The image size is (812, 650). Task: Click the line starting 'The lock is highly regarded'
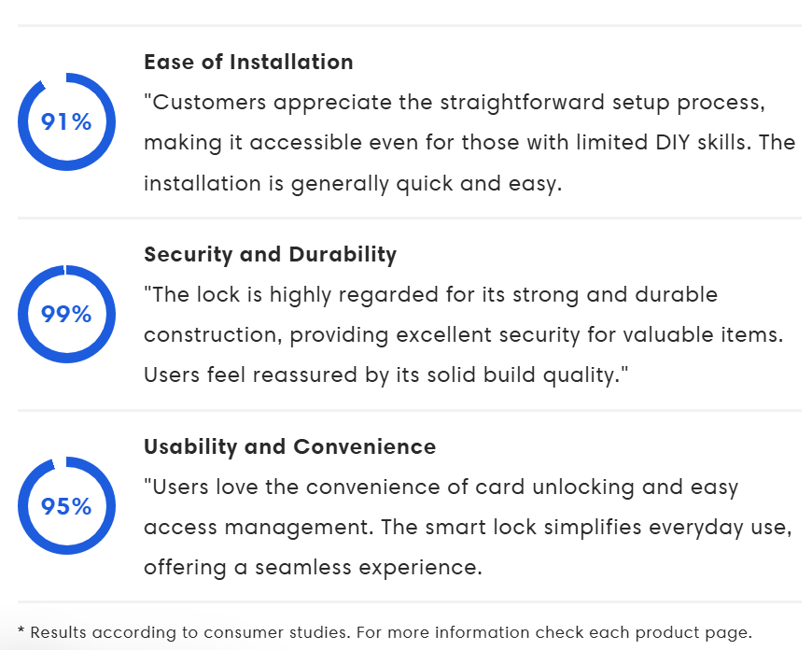pos(431,295)
